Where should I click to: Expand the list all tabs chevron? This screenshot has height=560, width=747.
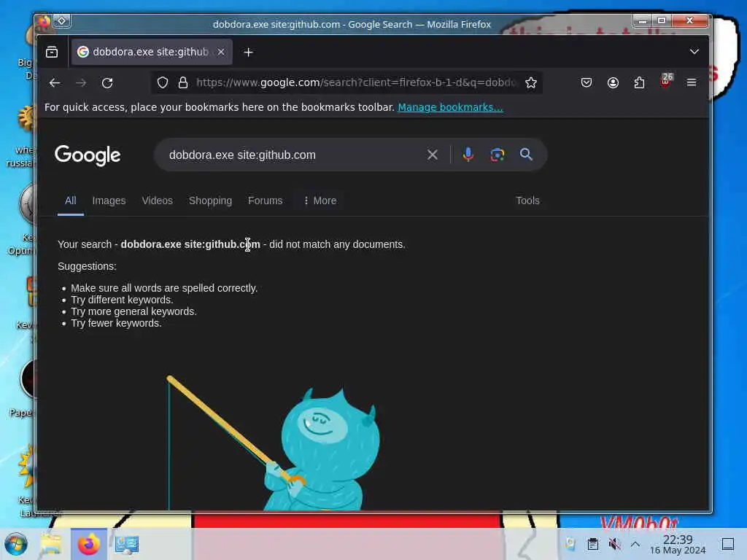(694, 52)
